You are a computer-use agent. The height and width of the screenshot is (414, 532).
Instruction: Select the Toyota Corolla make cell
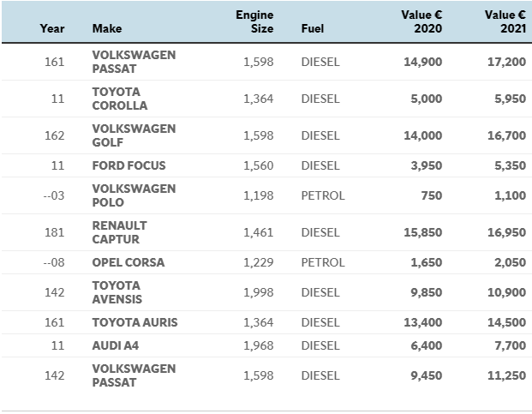(120, 99)
